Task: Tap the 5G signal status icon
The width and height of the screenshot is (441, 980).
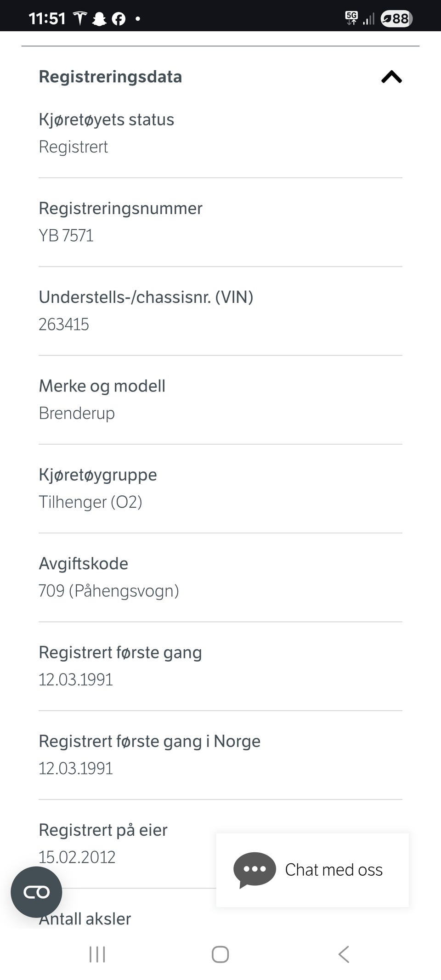Action: pyautogui.click(x=351, y=18)
